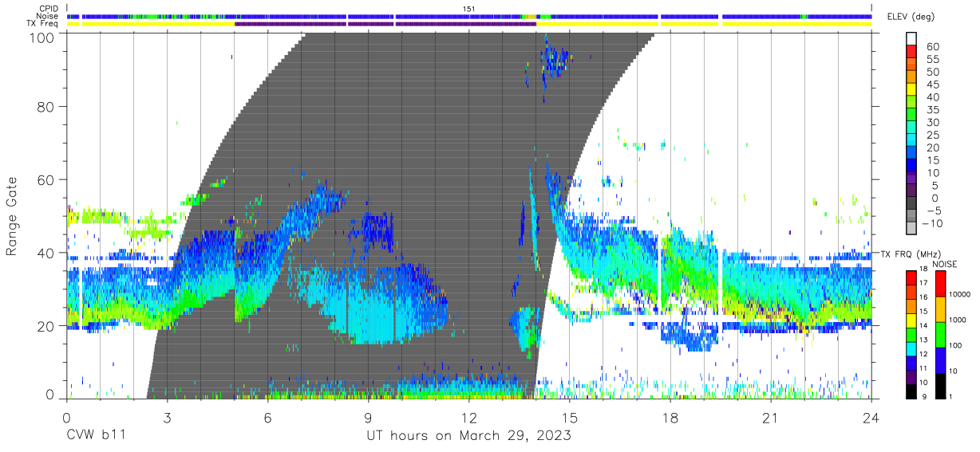Click the TX FRQ scale label "14"

pos(923,326)
